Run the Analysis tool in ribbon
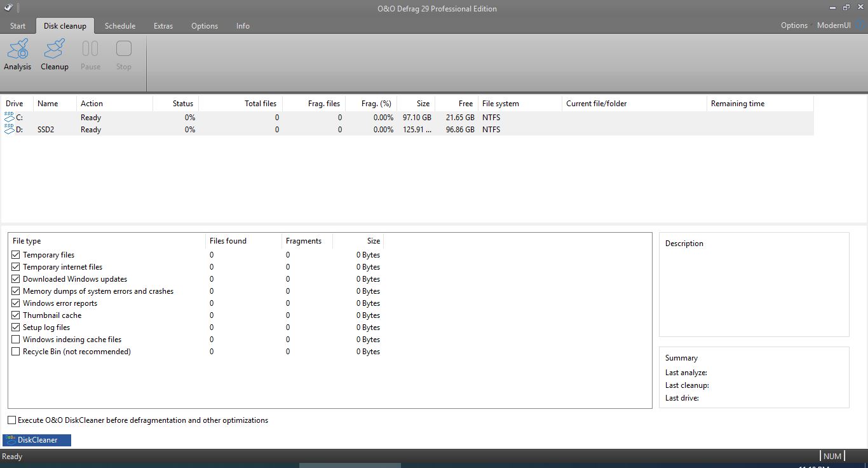 click(18, 55)
